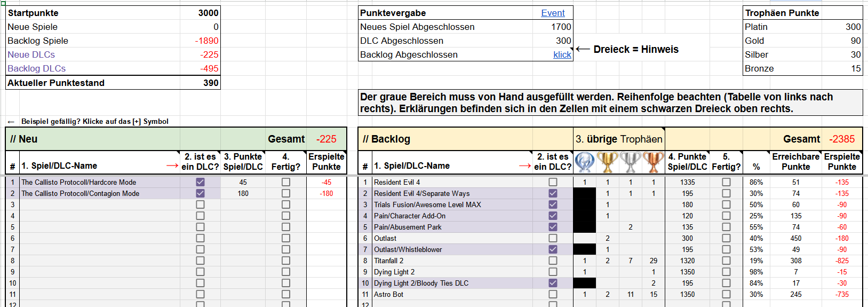Screen dimensions: 868x307
Task: Select the Aktueller Punktestand value 390
Action: [211, 83]
